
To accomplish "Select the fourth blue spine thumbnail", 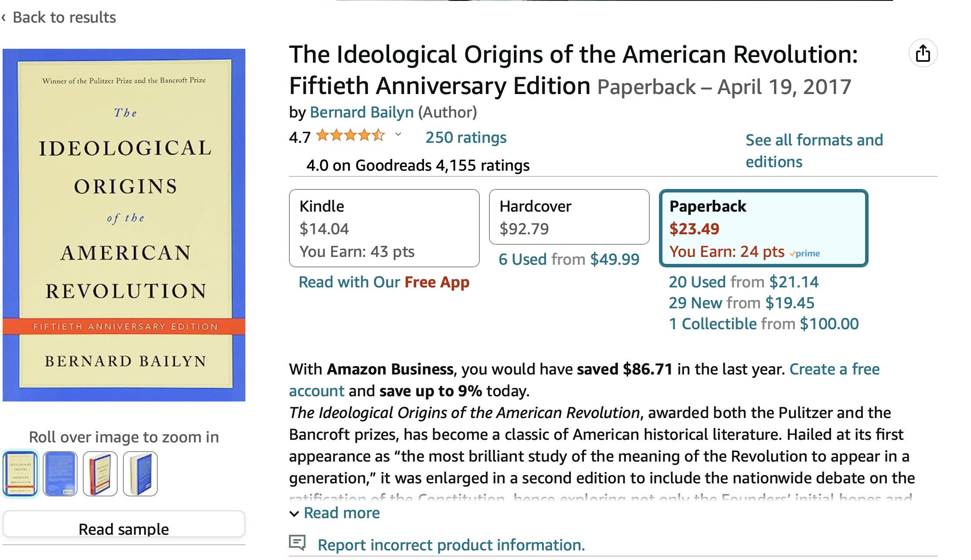I will (140, 473).
